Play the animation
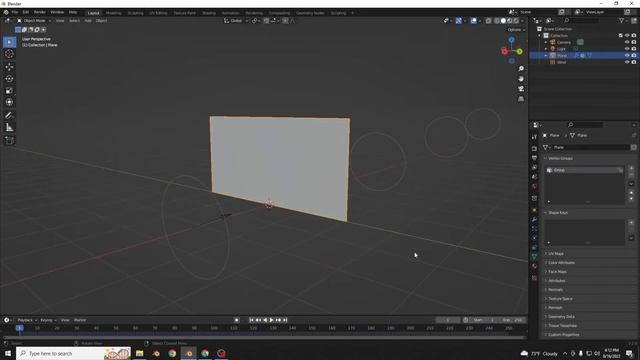 point(271,320)
